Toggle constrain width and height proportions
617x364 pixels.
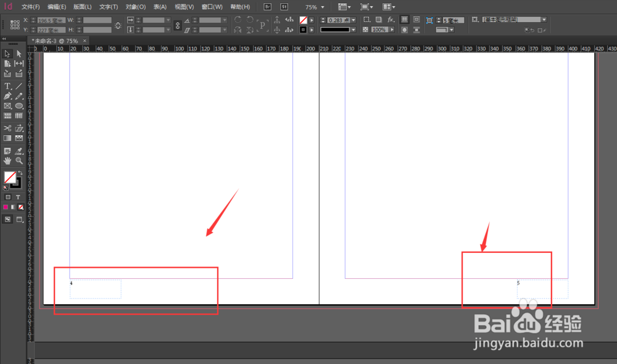118,25
